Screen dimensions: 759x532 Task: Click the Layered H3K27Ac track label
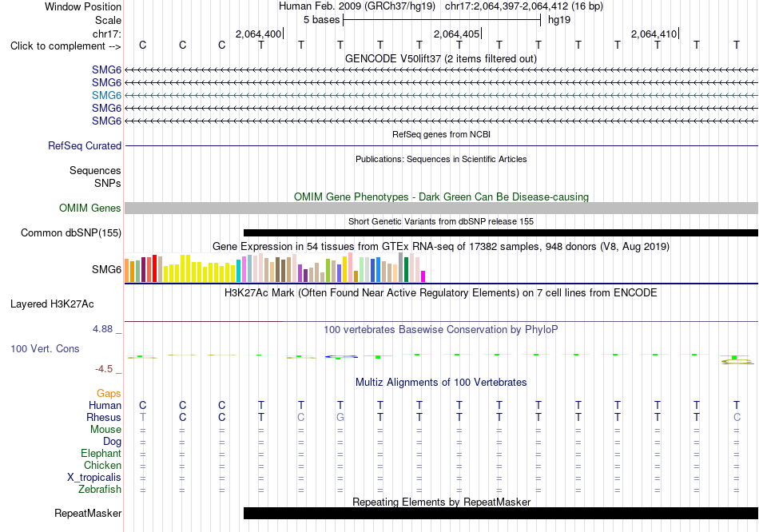point(52,304)
